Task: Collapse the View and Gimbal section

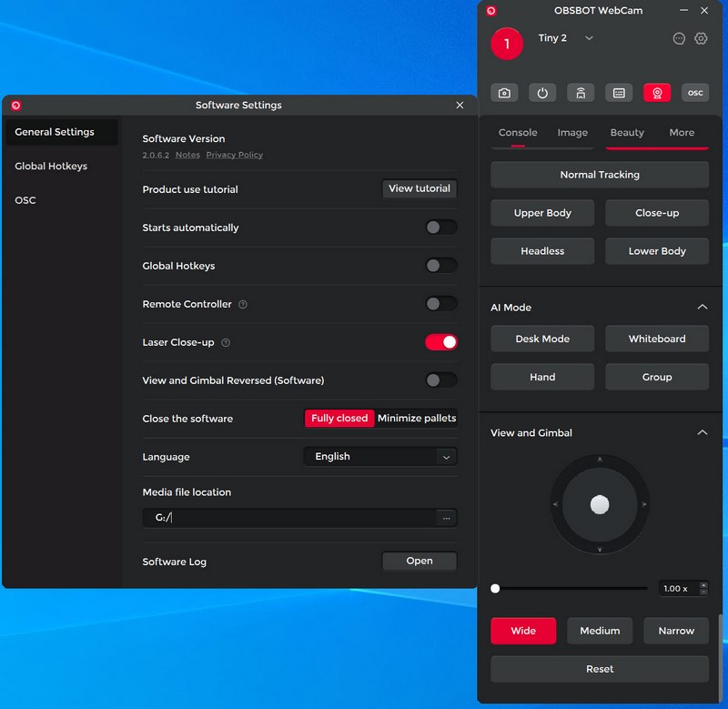Action: pos(703,432)
